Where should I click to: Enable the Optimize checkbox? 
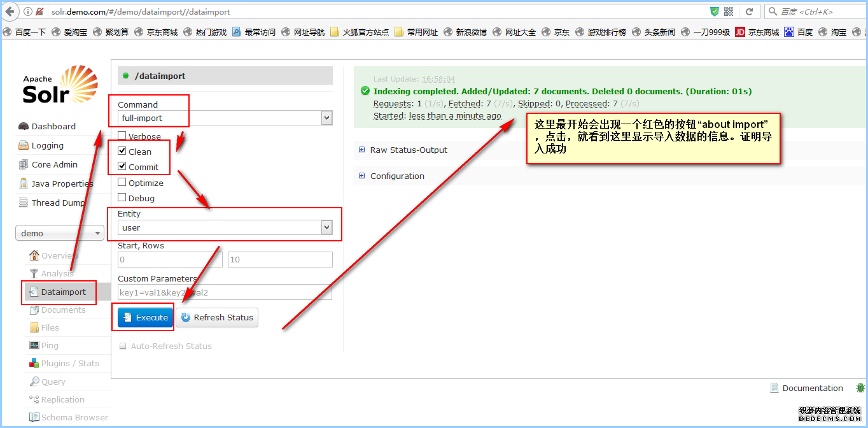click(x=122, y=182)
